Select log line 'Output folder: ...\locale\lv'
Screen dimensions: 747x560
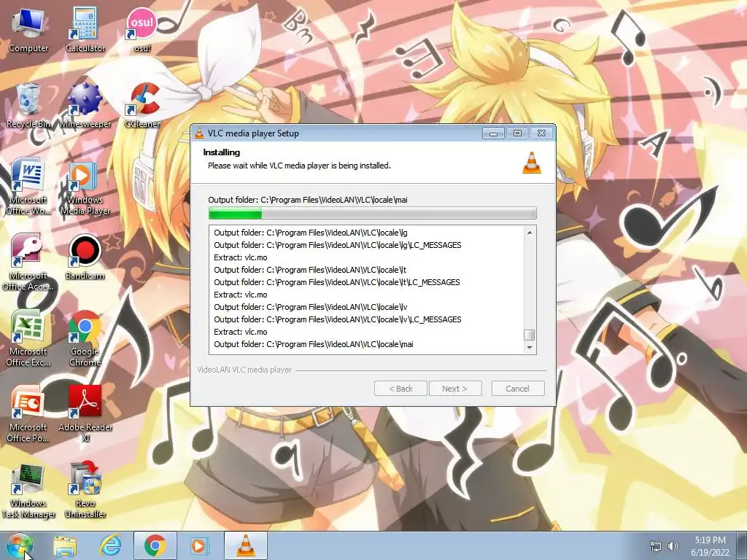(x=311, y=307)
